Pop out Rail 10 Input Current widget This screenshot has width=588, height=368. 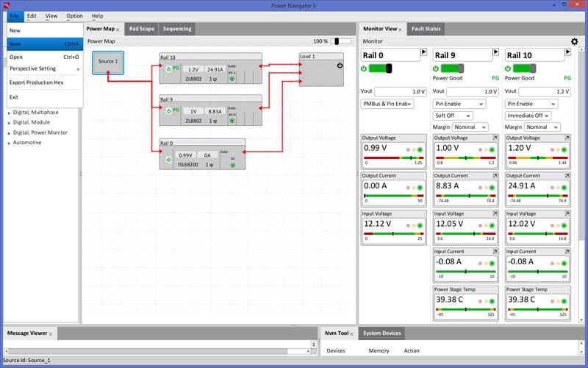(567, 252)
